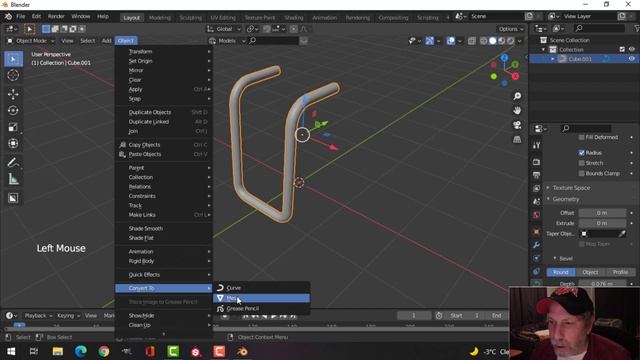
Task: Expand Cube.001 in the outliner
Action: coord(553,59)
